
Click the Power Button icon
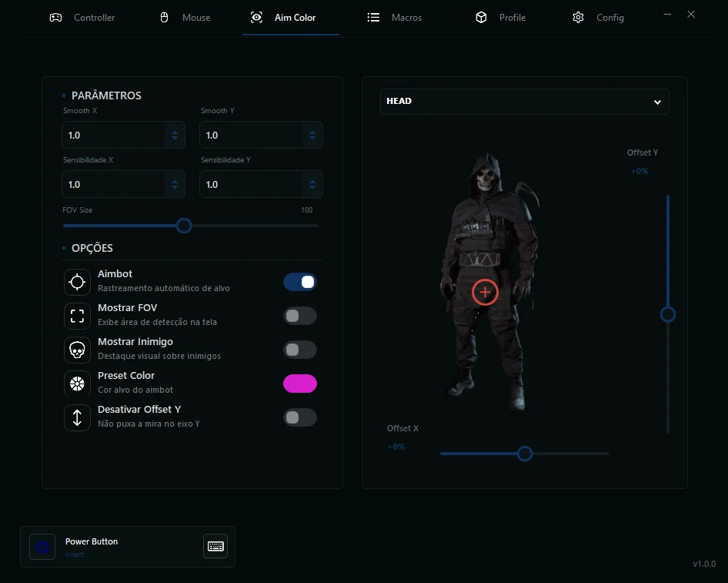pyautogui.click(x=42, y=547)
